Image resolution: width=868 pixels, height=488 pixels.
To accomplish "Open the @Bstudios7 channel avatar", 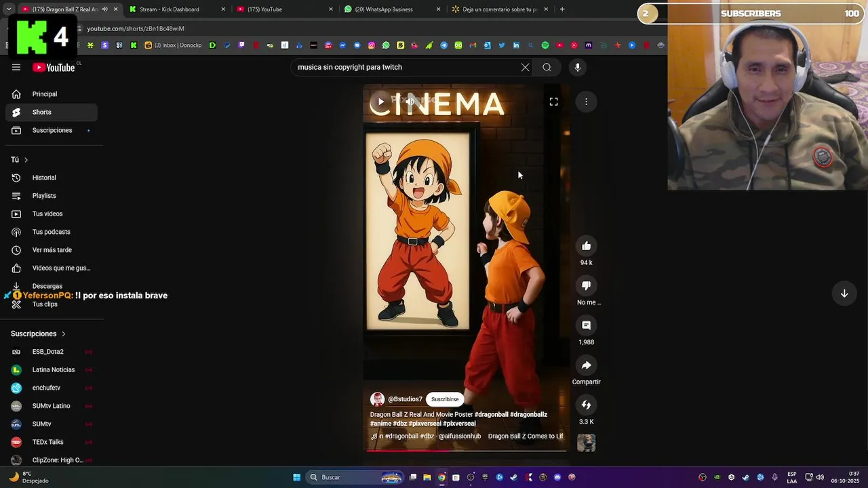I will pyautogui.click(x=377, y=399).
